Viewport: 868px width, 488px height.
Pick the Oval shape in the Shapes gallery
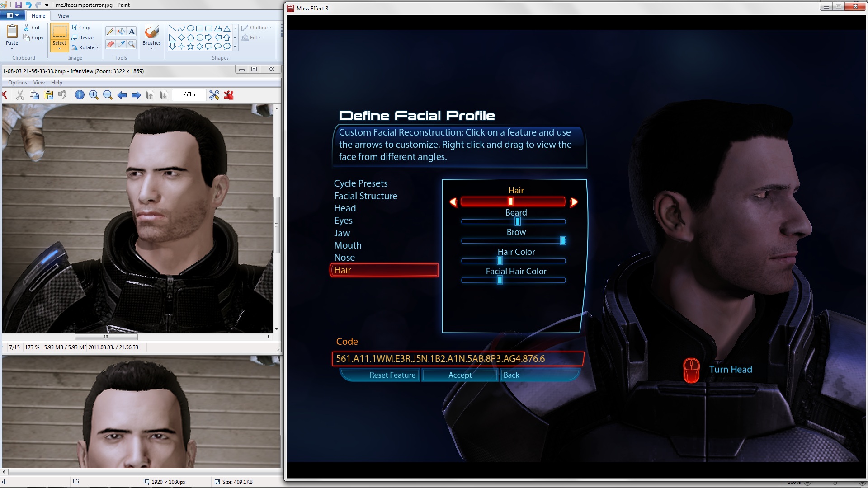coord(190,28)
